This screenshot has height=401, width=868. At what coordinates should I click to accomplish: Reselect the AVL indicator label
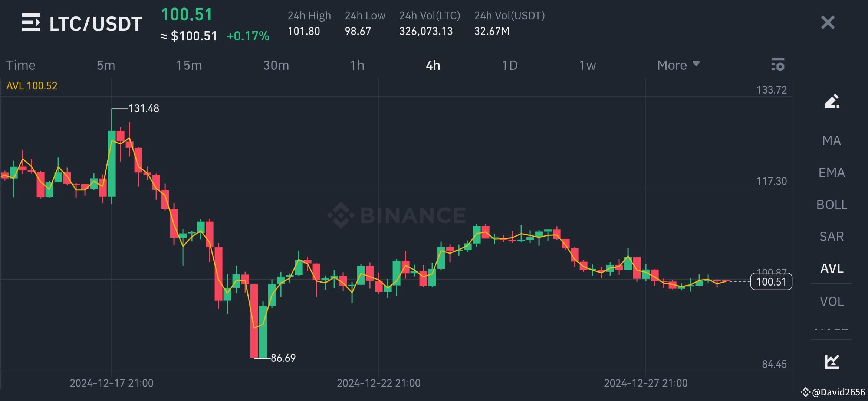tap(832, 268)
